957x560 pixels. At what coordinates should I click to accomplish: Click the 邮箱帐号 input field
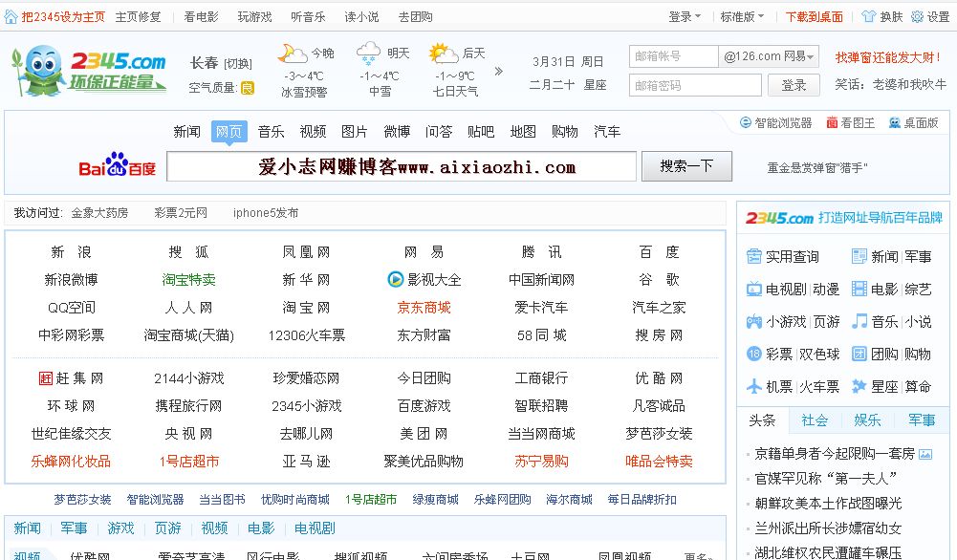click(674, 56)
